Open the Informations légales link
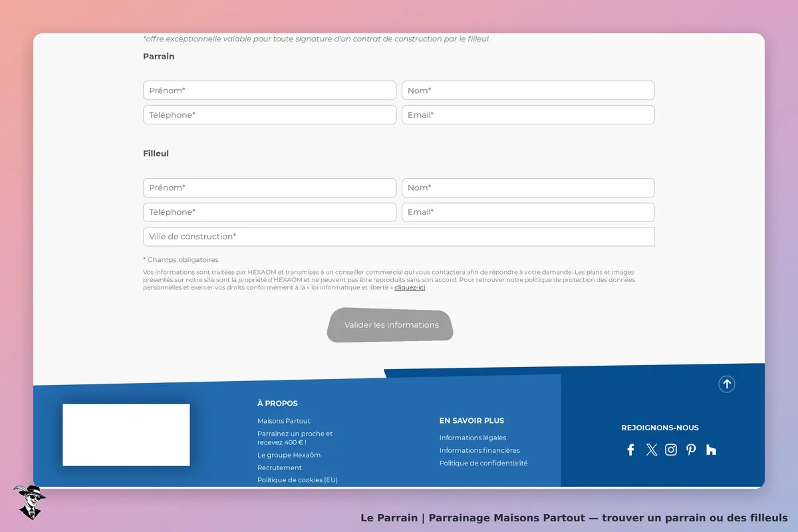This screenshot has height=532, width=798. coord(473,438)
